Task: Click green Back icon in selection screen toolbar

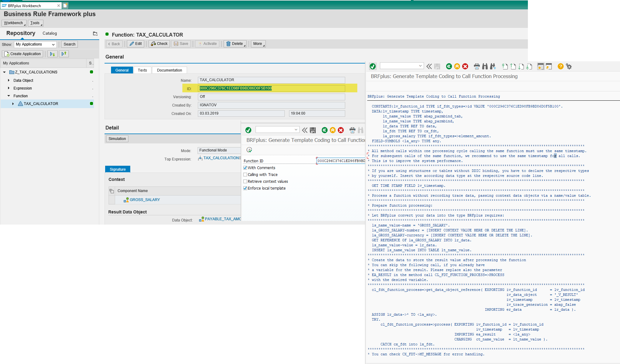Action: (x=324, y=130)
